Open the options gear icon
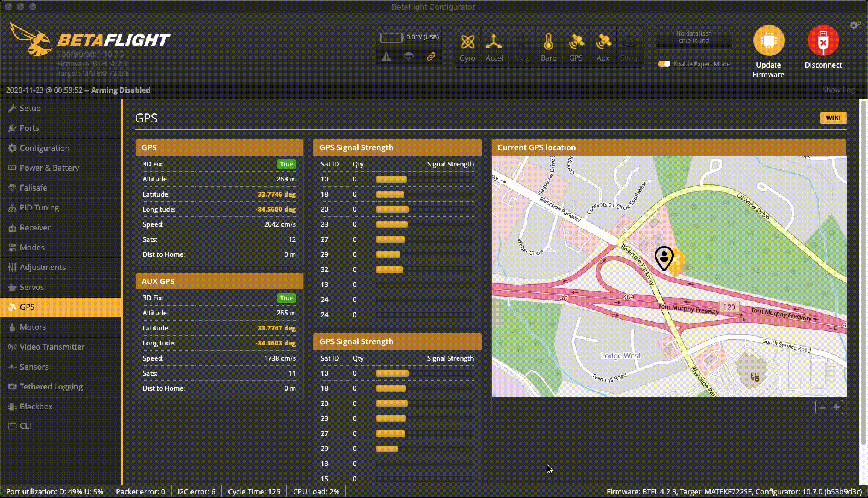This screenshot has height=498, width=868. coord(855,25)
